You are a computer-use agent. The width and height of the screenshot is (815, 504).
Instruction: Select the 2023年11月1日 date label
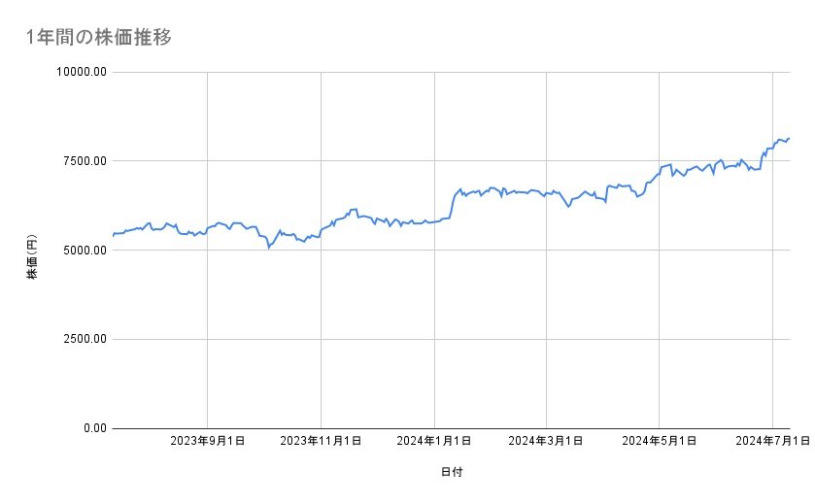tap(321, 442)
